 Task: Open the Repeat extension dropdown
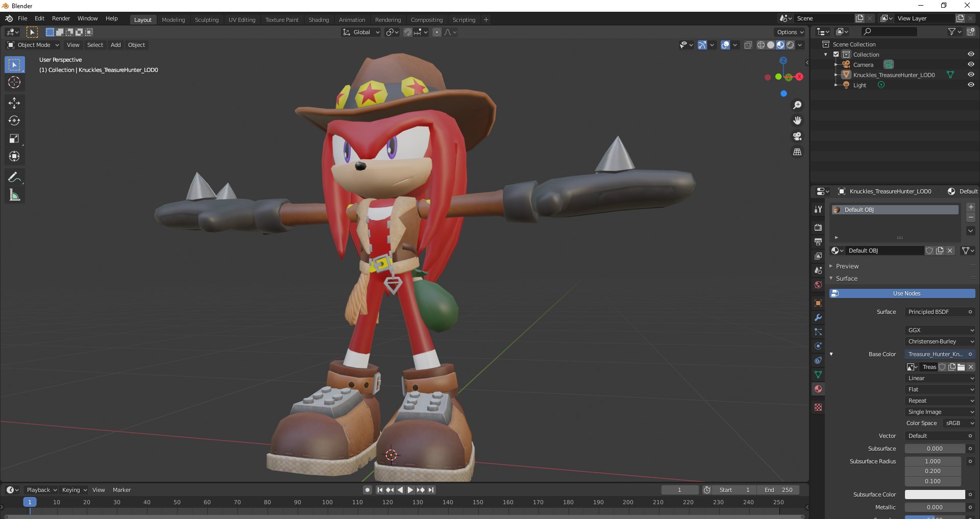coord(940,401)
